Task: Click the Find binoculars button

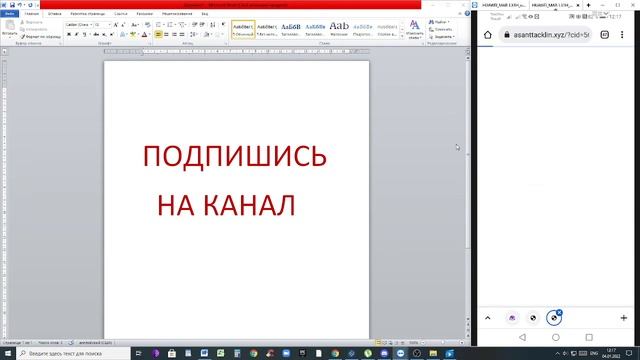Action: 439,22
